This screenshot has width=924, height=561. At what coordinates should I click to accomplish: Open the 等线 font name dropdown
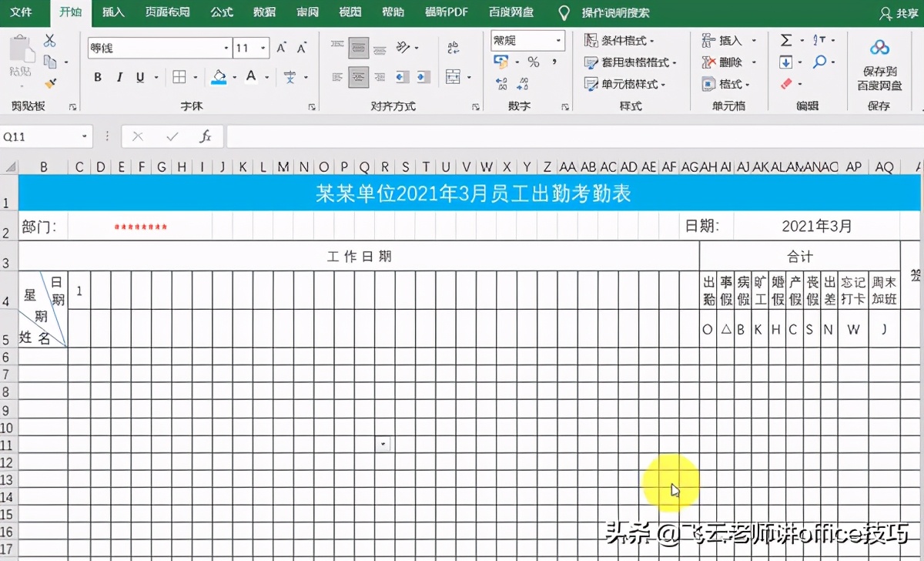[x=225, y=48]
